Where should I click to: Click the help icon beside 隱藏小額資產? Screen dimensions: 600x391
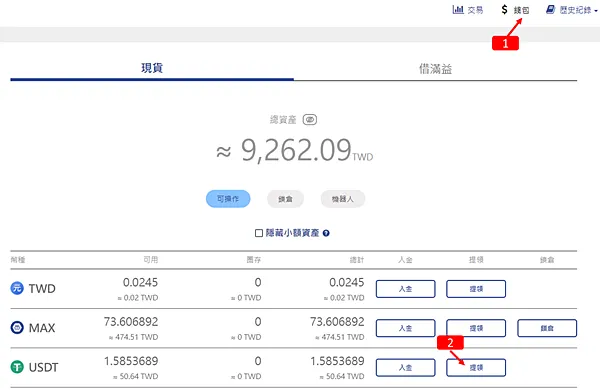[x=326, y=233]
